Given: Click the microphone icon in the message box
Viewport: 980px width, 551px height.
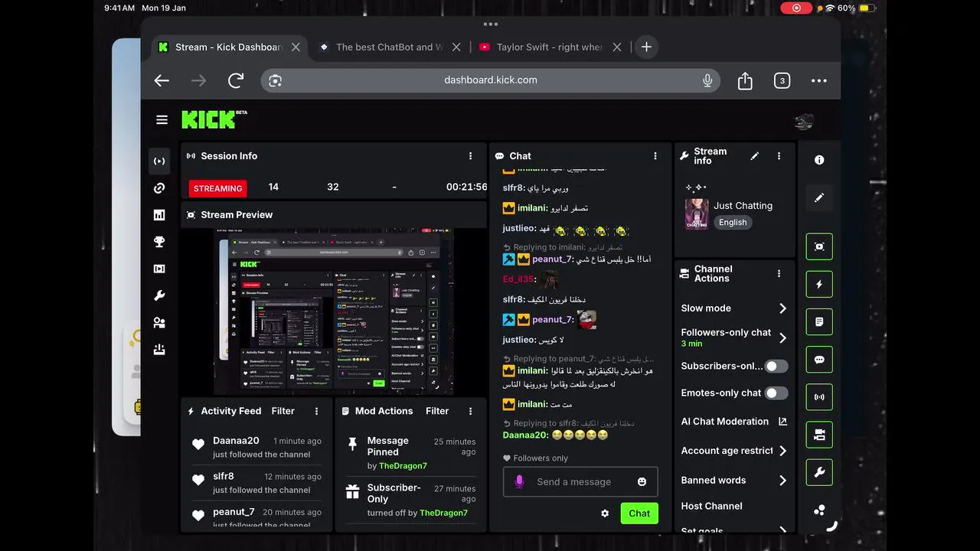Looking at the screenshot, I should coord(519,481).
